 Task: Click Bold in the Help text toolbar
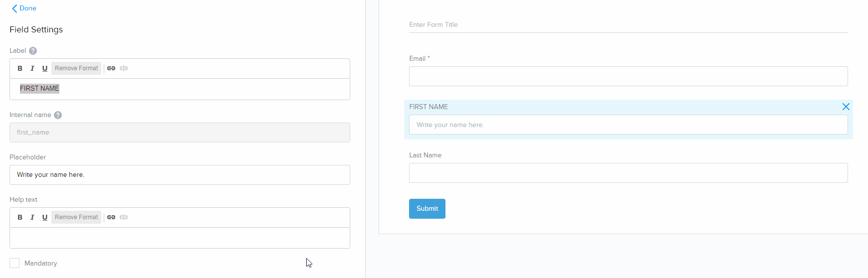pos(20,217)
